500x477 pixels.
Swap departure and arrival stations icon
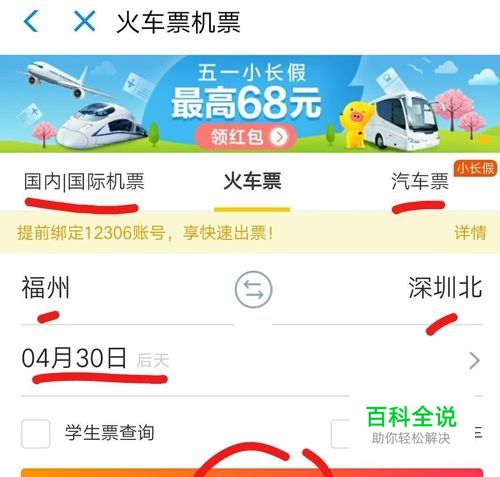tap(253, 289)
